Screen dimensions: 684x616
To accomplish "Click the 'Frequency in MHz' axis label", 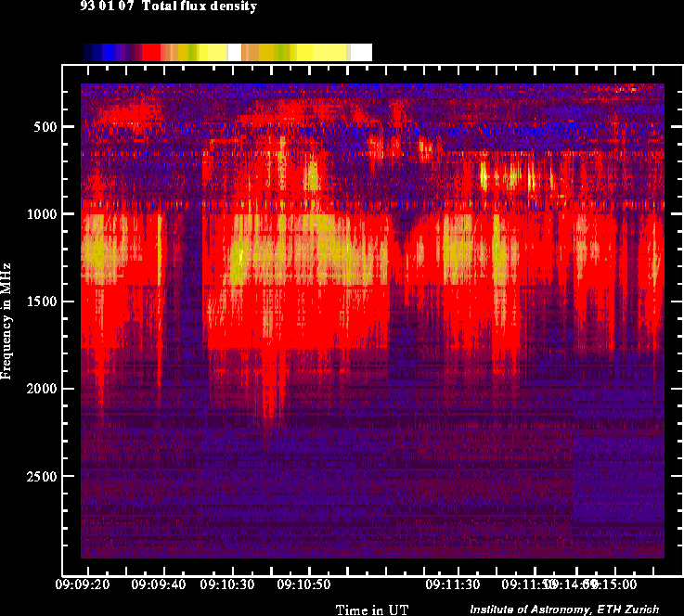I will point(6,321).
